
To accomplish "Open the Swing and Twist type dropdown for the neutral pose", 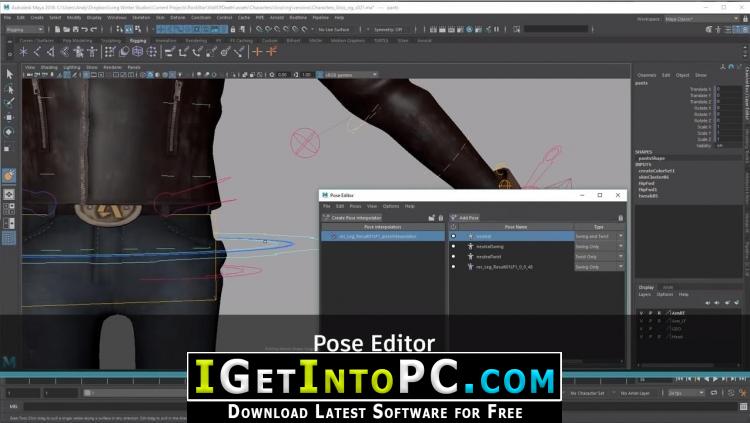I will tap(599, 236).
